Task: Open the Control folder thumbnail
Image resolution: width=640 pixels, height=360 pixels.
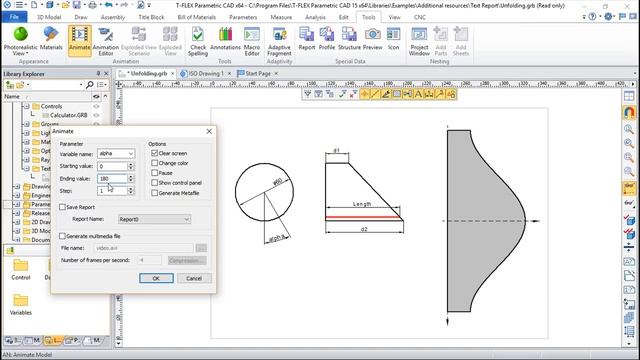Action: [20, 269]
